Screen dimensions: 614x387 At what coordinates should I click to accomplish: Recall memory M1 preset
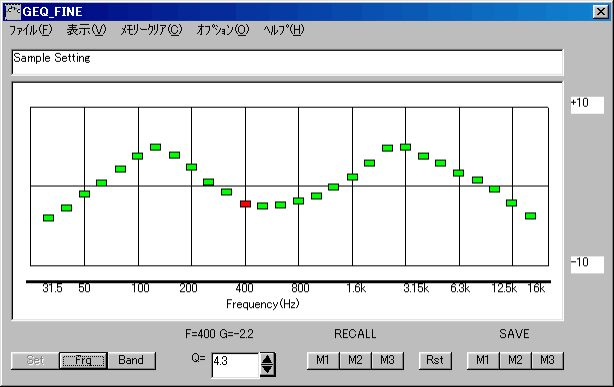tap(323, 360)
